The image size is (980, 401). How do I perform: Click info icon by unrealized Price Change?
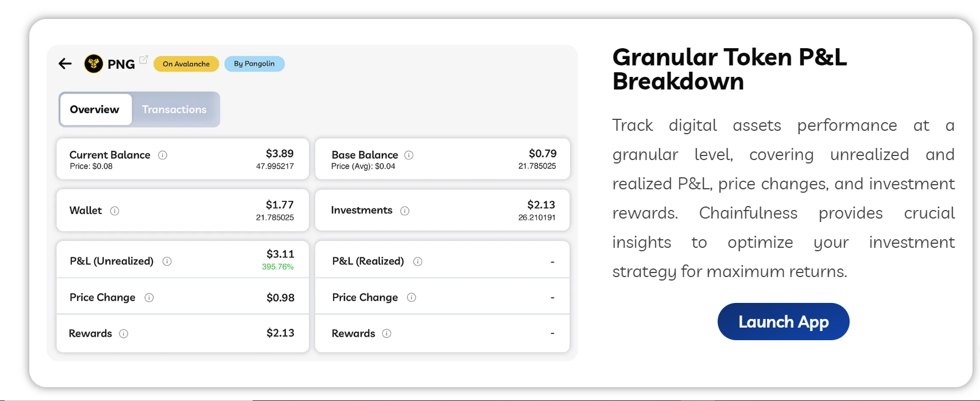click(149, 297)
